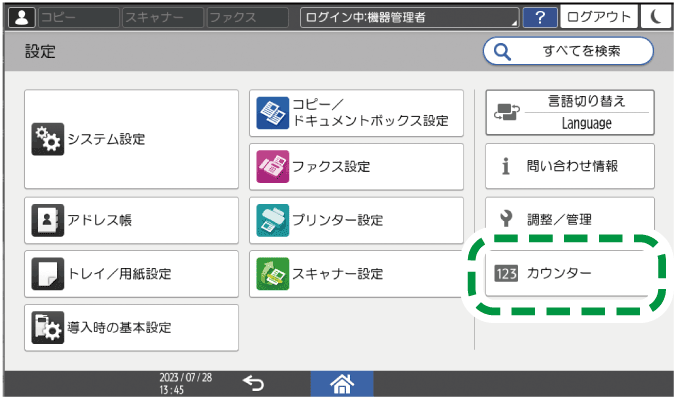Open the ファクス設定 label
This screenshot has width=675, height=400.
click(331, 166)
